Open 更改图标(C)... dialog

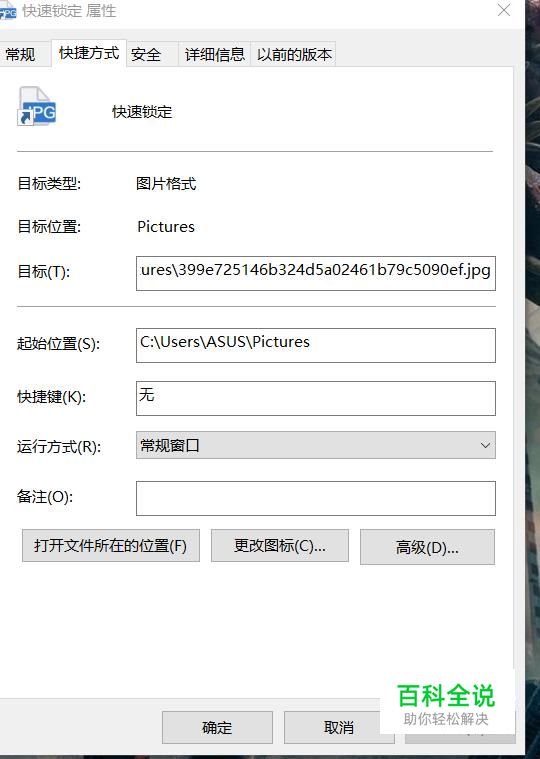pyautogui.click(x=280, y=546)
